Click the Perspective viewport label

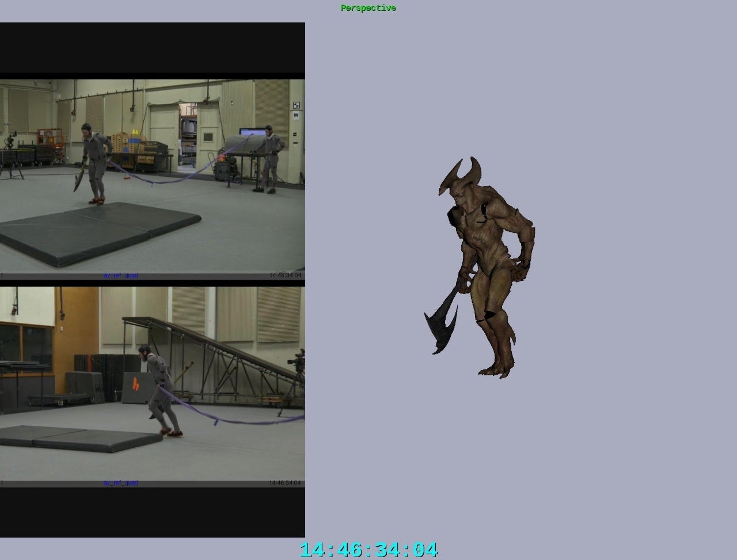pos(368,8)
